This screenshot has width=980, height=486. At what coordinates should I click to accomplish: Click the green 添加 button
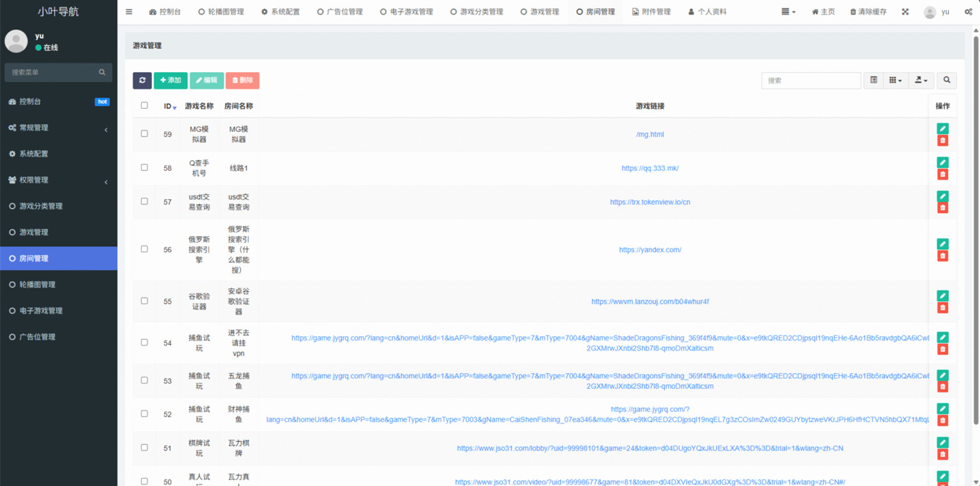(x=170, y=80)
